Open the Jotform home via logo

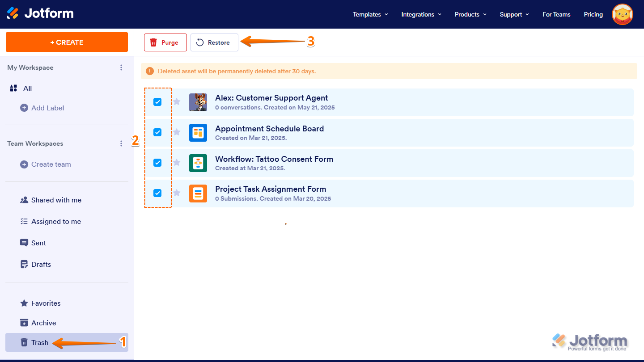(40, 13)
